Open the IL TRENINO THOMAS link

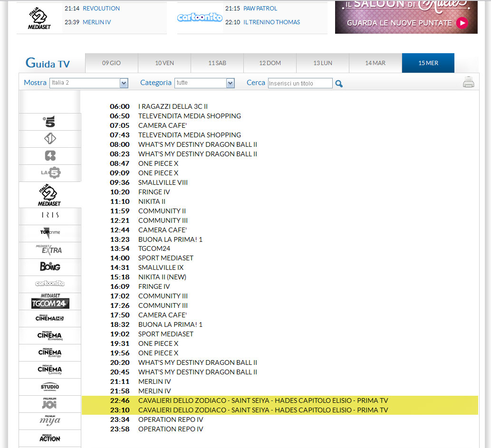click(x=271, y=22)
